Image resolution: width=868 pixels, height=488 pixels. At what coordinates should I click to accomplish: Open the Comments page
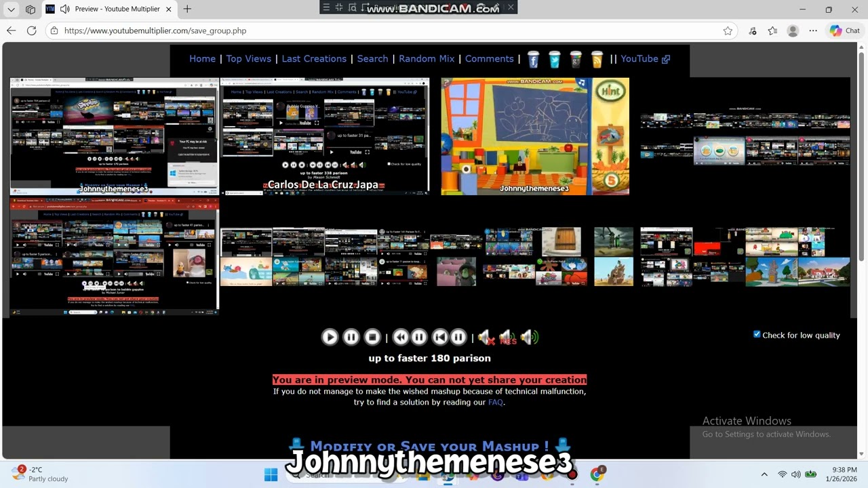(x=489, y=58)
